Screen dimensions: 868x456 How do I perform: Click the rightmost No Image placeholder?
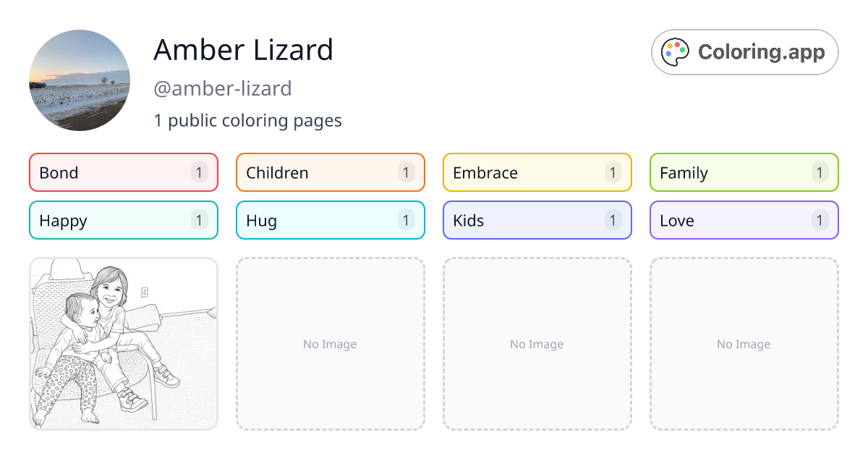tap(744, 344)
